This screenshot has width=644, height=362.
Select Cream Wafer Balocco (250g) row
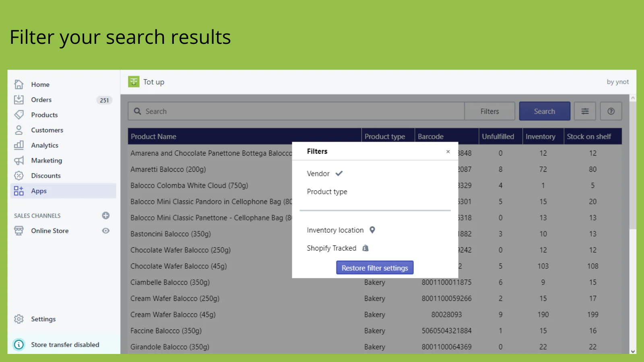[x=375, y=298]
